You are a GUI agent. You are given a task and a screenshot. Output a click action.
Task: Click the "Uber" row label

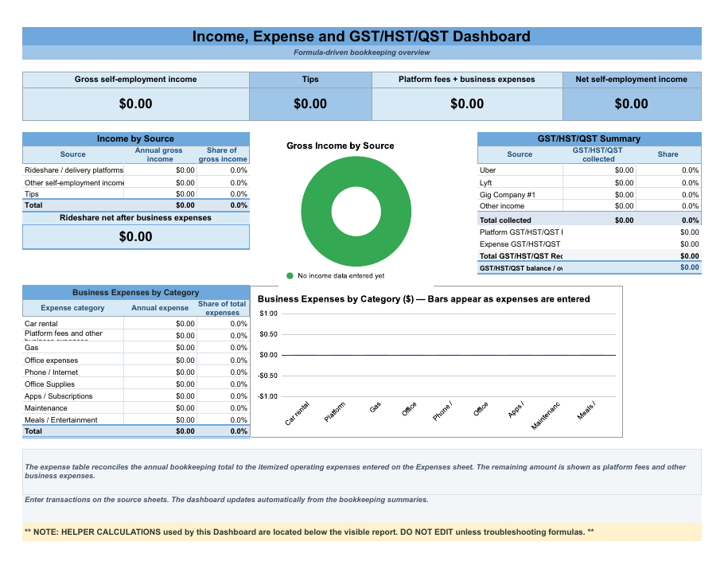[488, 170]
